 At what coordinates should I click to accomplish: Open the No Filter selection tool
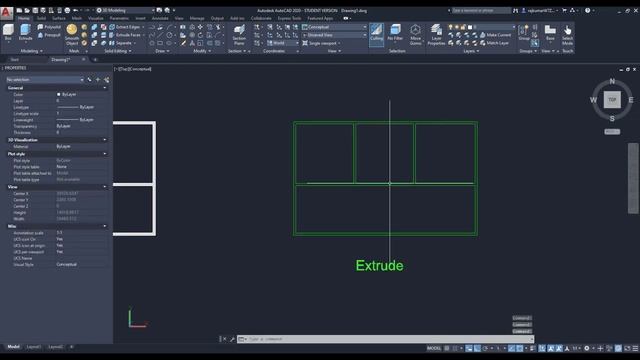pyautogui.click(x=395, y=33)
